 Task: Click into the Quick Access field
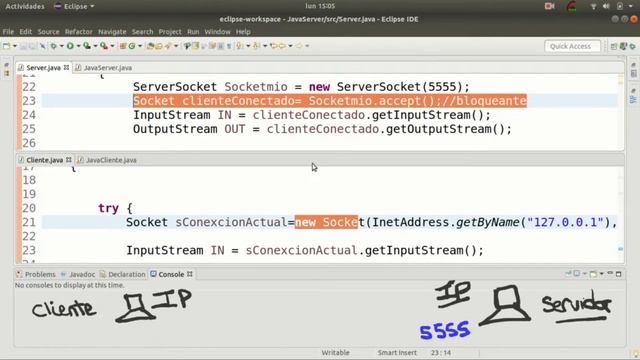click(572, 46)
